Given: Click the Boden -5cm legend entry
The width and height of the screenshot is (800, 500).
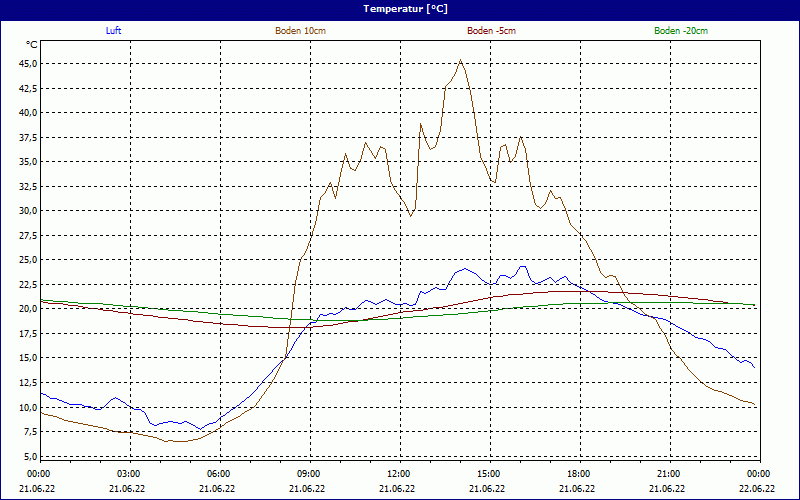Looking at the screenshot, I should 491,31.
